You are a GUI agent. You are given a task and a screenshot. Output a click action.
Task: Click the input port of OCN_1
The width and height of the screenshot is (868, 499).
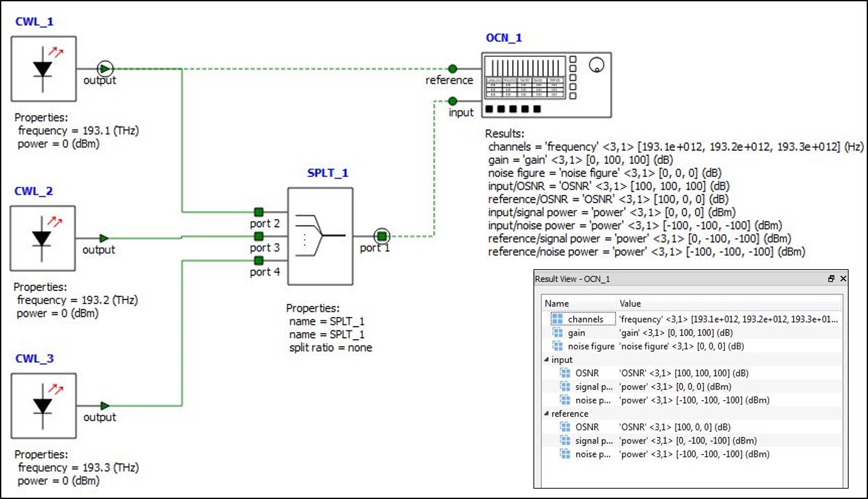453,101
